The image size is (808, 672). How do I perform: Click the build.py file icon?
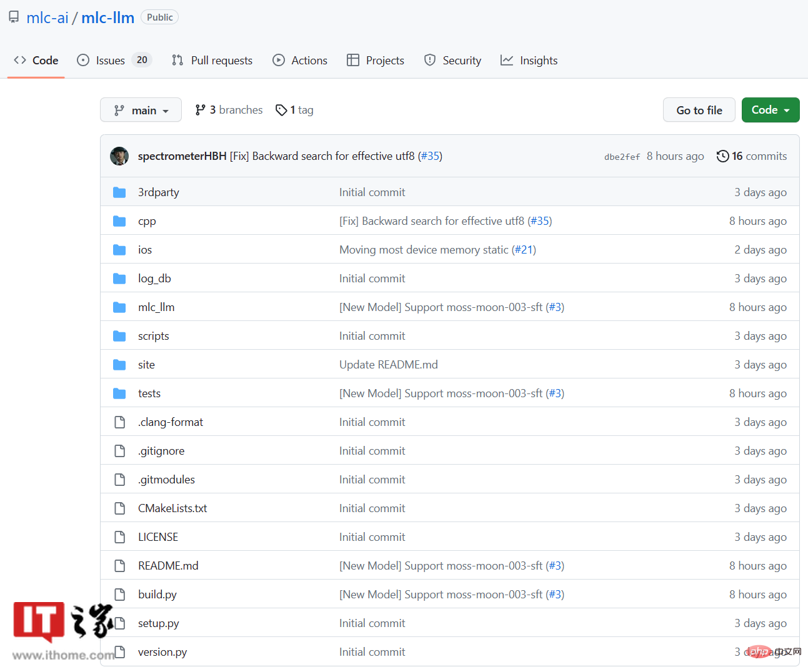(119, 595)
